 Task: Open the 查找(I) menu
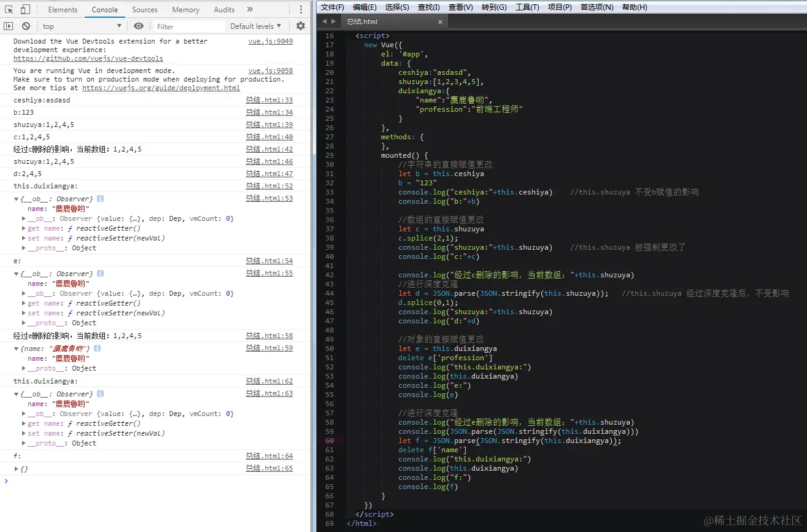(428, 7)
